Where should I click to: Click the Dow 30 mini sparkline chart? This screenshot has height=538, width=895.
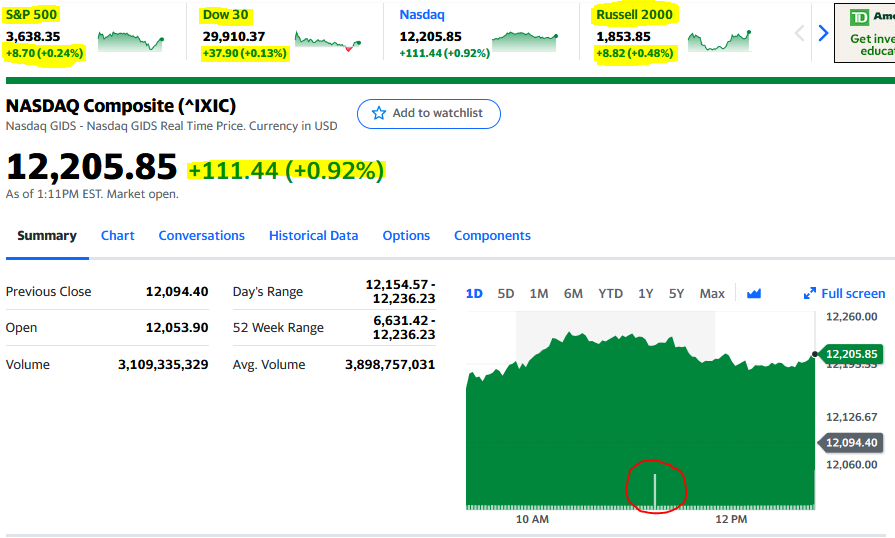pyautogui.click(x=328, y=41)
